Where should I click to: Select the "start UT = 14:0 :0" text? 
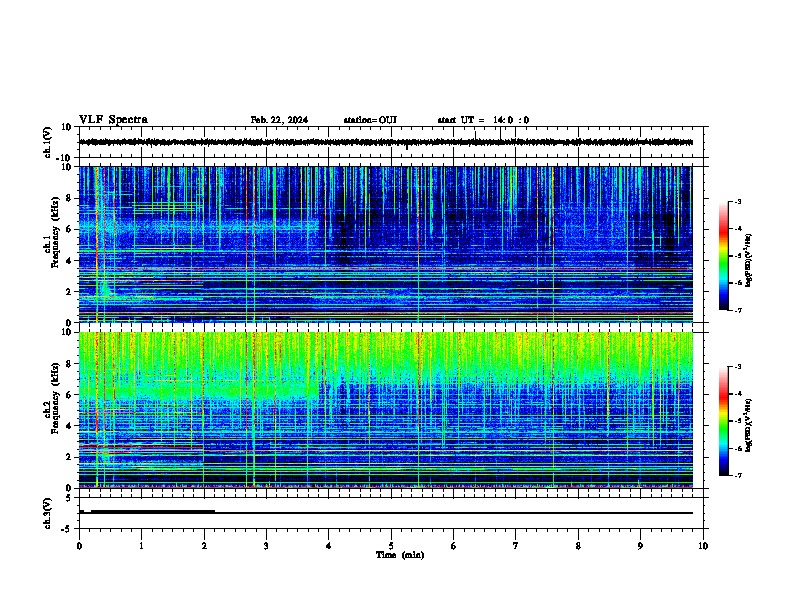click(x=483, y=120)
